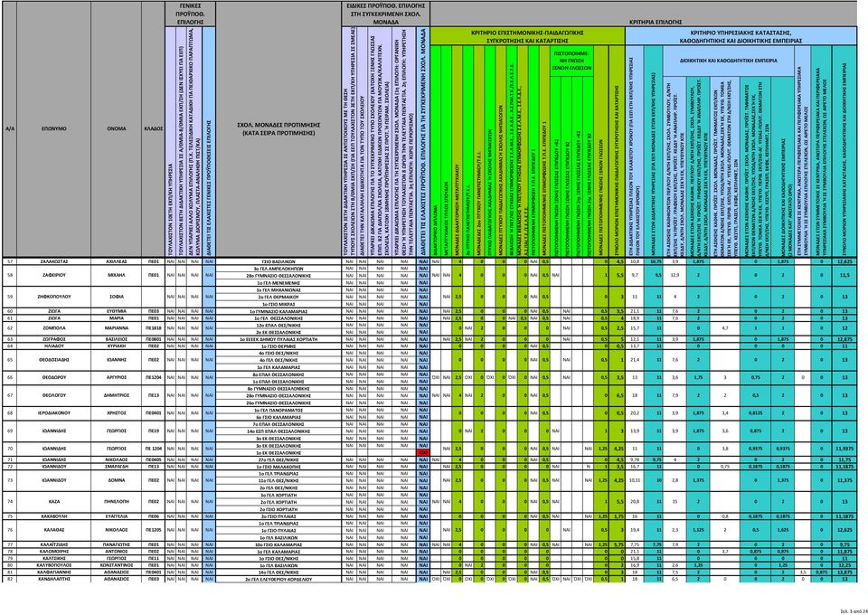Click first name ΕΥΑΓΓΕΛΙΑ
The height and width of the screenshot is (615, 868).
pyautogui.click(x=117, y=516)
